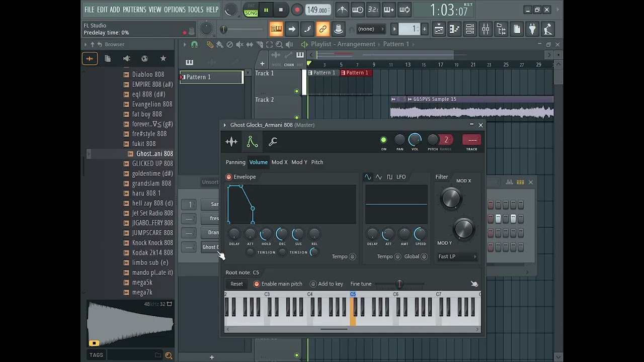
Task: Open the PATTERNS menu
Action: 134,10
